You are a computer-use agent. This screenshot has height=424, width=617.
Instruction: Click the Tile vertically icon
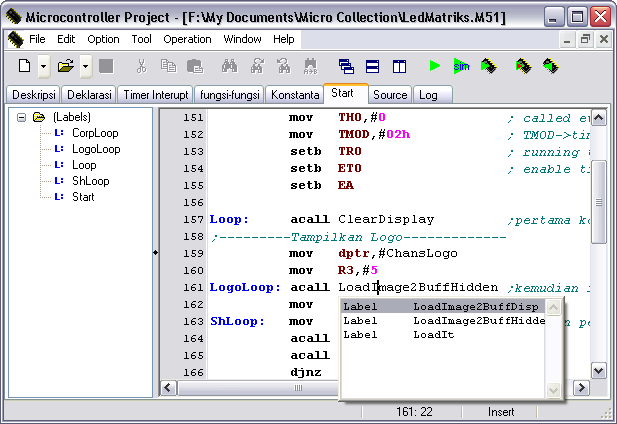pos(399,66)
